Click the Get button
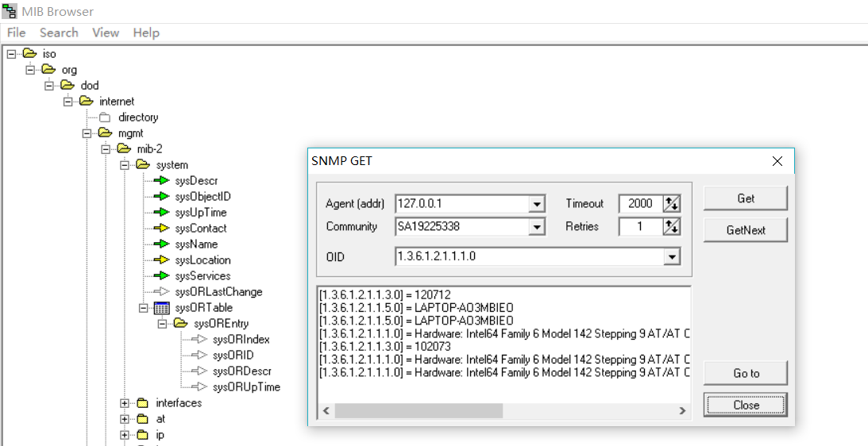This screenshot has height=446, width=868. [x=746, y=198]
